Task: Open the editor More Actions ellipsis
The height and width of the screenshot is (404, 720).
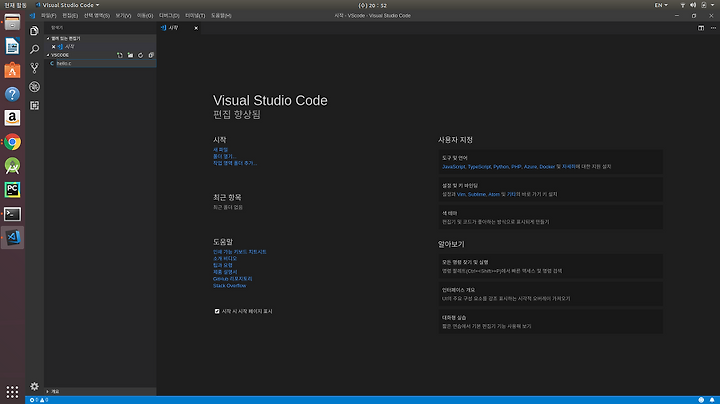Action: point(713,28)
